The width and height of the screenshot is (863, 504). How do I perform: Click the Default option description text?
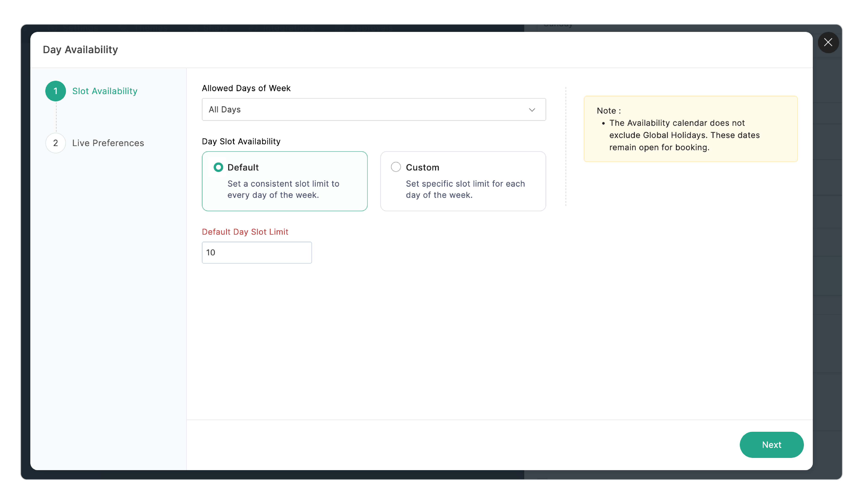(x=283, y=189)
